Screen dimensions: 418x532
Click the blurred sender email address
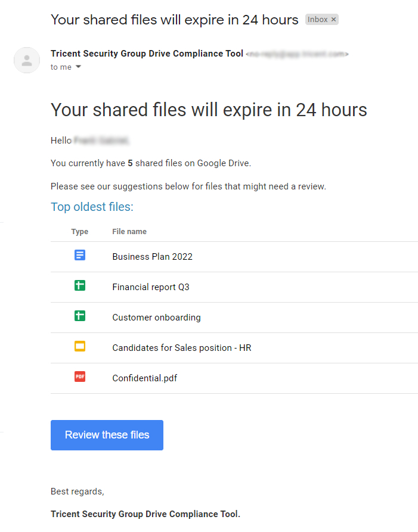point(297,54)
